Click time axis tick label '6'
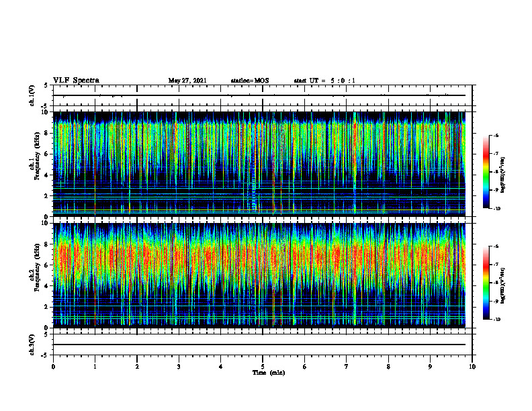Viewport: 532px width, 411px height. pyautogui.click(x=305, y=367)
